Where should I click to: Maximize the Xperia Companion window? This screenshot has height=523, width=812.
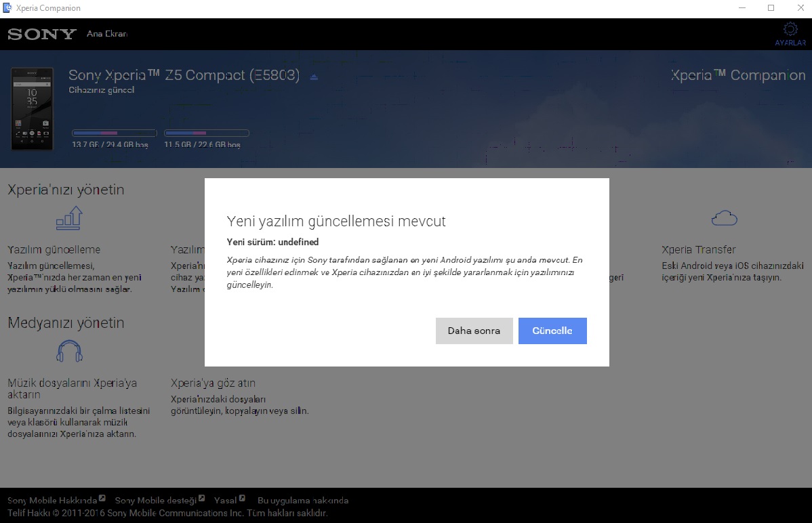coord(771,8)
